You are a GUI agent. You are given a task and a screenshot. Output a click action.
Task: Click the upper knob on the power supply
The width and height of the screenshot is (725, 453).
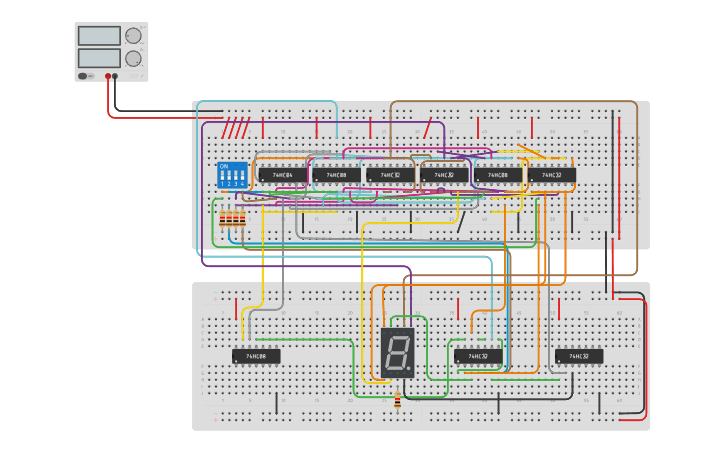click(x=133, y=36)
